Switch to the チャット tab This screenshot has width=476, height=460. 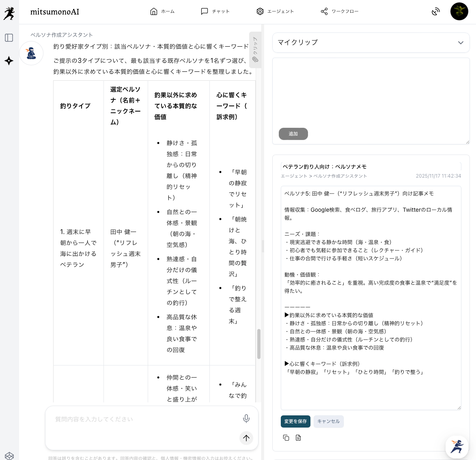pyautogui.click(x=215, y=11)
